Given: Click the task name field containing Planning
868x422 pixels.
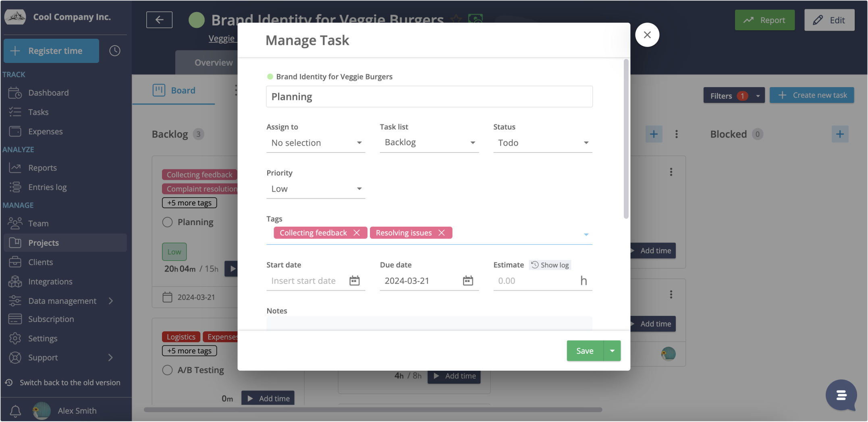Looking at the screenshot, I should (x=429, y=97).
